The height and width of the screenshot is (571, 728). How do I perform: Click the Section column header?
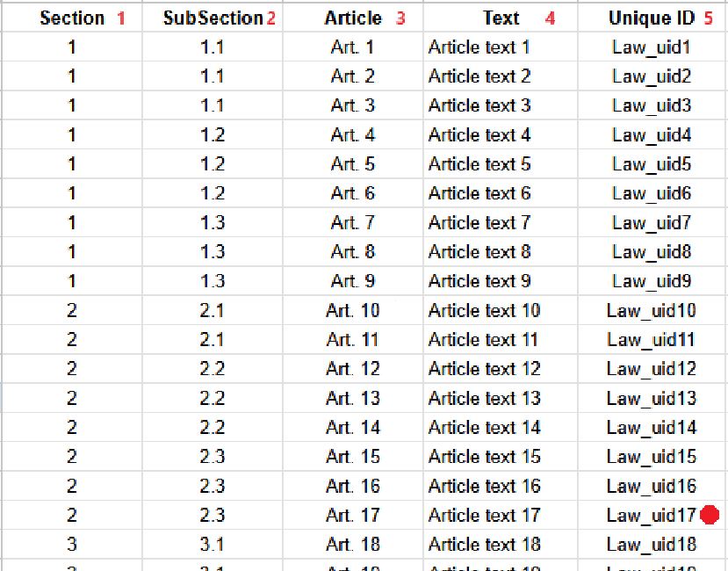[x=72, y=18]
